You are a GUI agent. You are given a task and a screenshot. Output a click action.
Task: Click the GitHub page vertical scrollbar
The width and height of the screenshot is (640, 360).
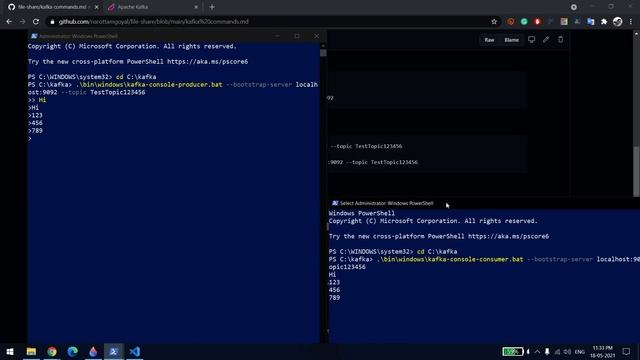click(636, 171)
